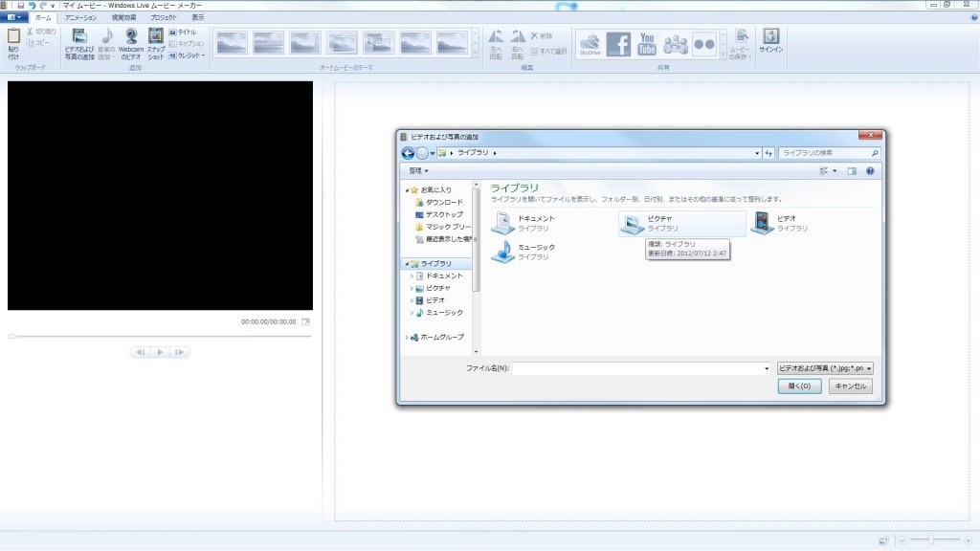Select the Home (ホーム) ribbon tab
Image resolution: width=980 pixels, height=551 pixels.
point(43,17)
